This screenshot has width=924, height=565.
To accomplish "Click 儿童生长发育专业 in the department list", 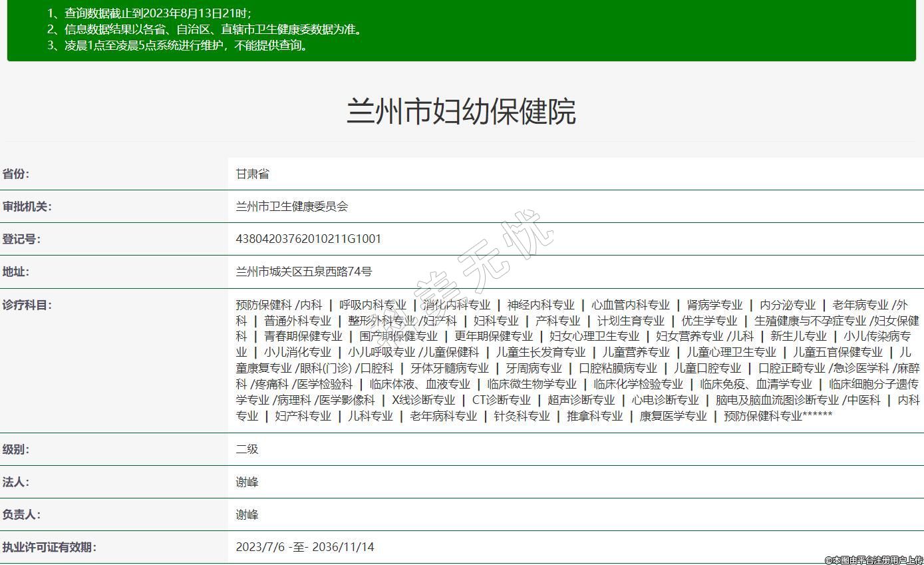I will (540, 352).
